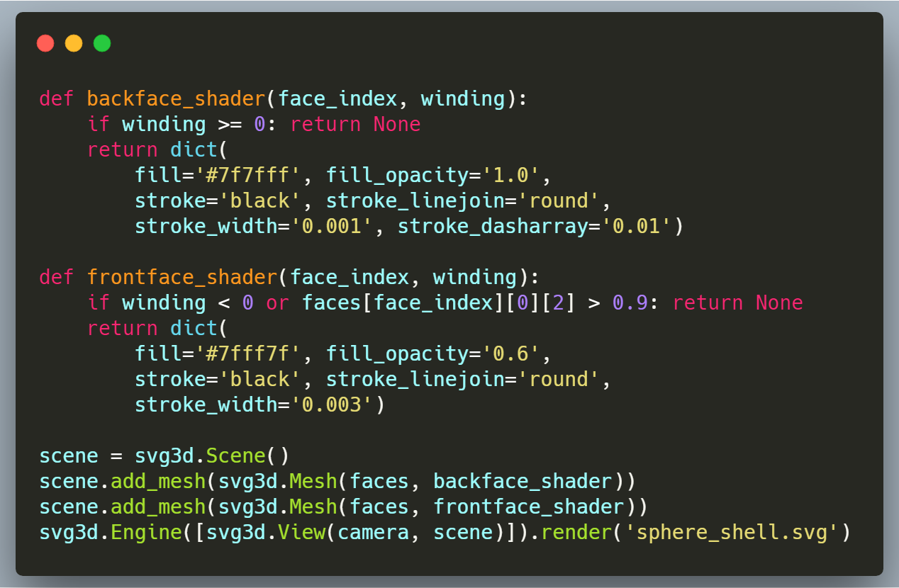899x588 pixels.
Task: Click the stroke_width value '0.003'
Action: 333,405
